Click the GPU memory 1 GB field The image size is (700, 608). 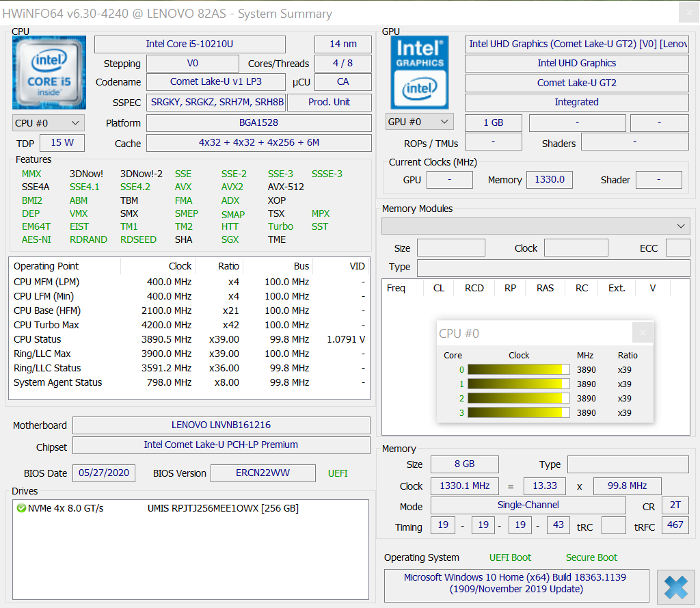coord(494,123)
